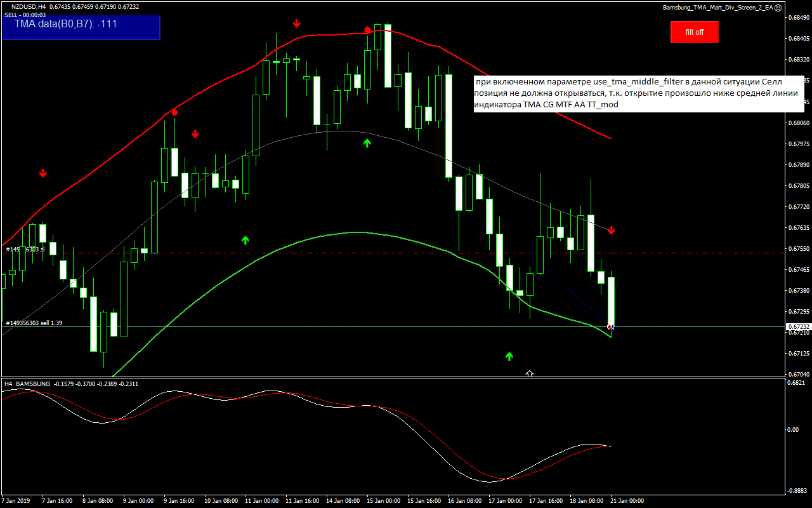Select the H4 BAMSBUNG indicator label
This screenshot has height=508, width=812.
pyautogui.click(x=27, y=384)
